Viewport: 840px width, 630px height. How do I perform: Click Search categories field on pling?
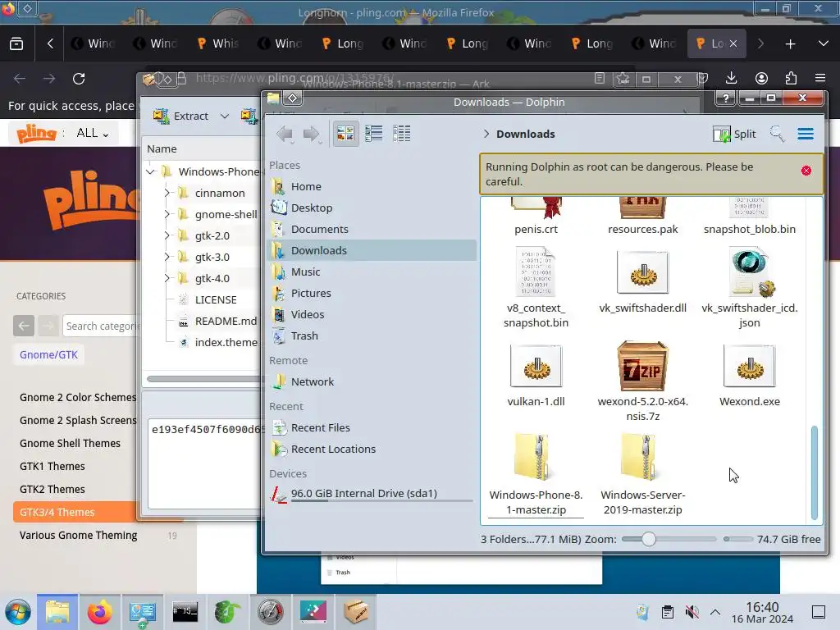[x=102, y=326]
